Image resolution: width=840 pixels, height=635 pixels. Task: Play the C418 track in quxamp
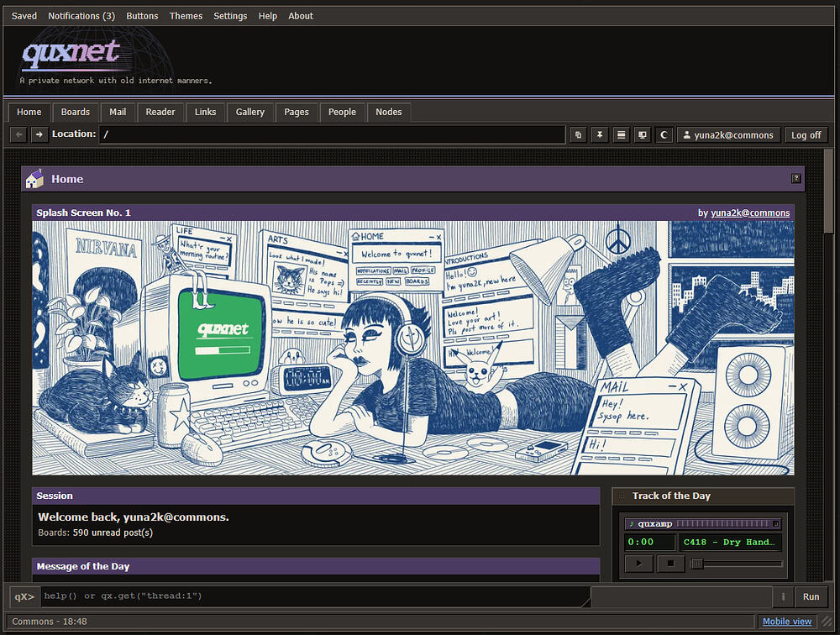pos(638,564)
